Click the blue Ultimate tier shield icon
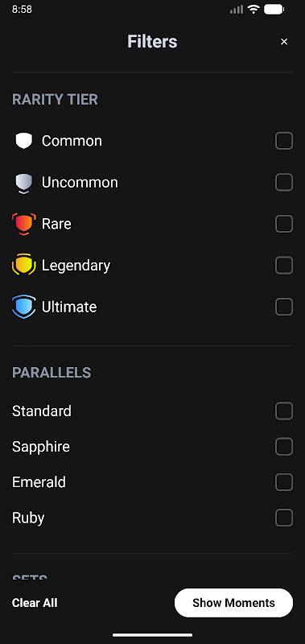The width and height of the screenshot is (305, 644). click(x=24, y=307)
